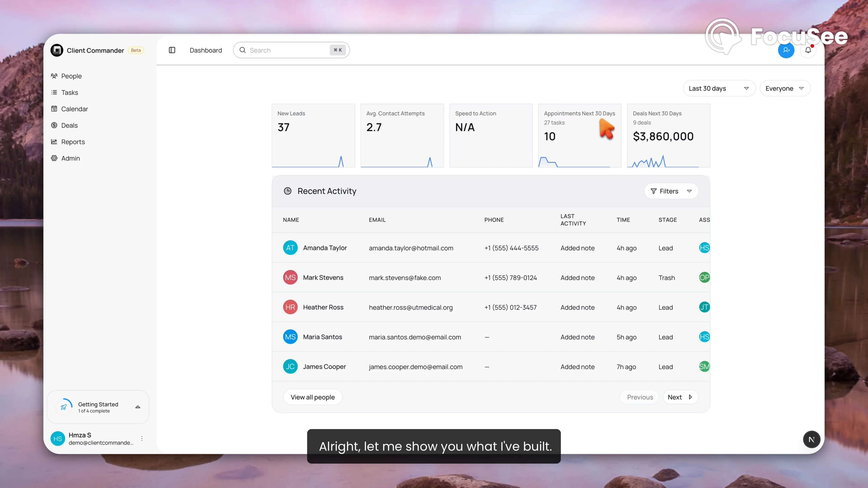Image resolution: width=868 pixels, height=488 pixels.
Task: Click the add person icon button
Action: click(x=786, y=50)
